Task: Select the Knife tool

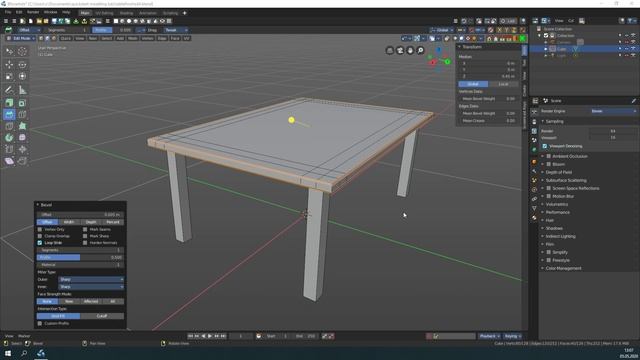Action: tap(9, 126)
